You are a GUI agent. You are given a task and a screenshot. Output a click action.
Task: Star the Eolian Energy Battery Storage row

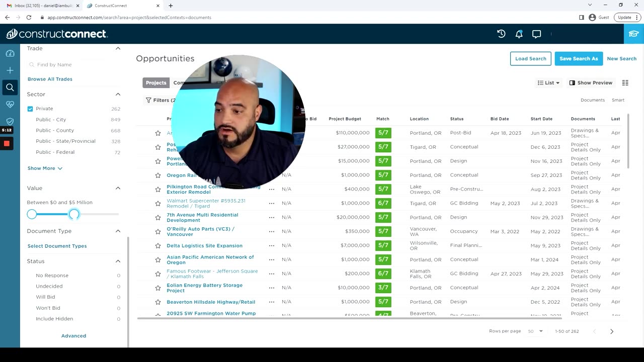click(158, 288)
